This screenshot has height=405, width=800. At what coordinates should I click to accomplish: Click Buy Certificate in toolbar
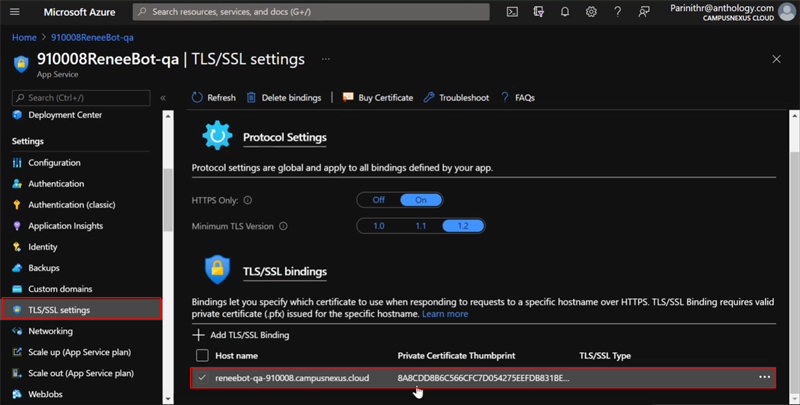(x=378, y=97)
